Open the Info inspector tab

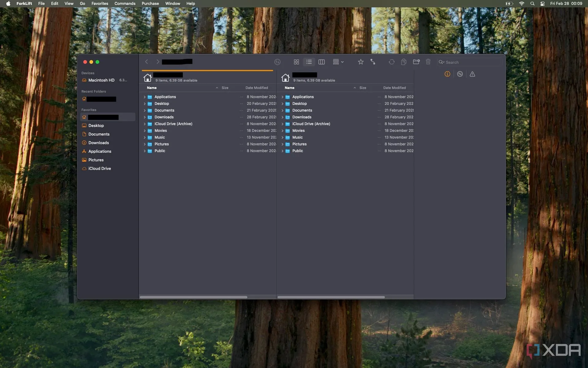[x=447, y=74]
